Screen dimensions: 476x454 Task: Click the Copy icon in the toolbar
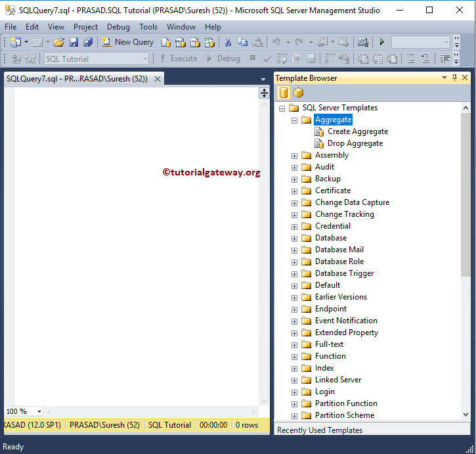pos(242,42)
